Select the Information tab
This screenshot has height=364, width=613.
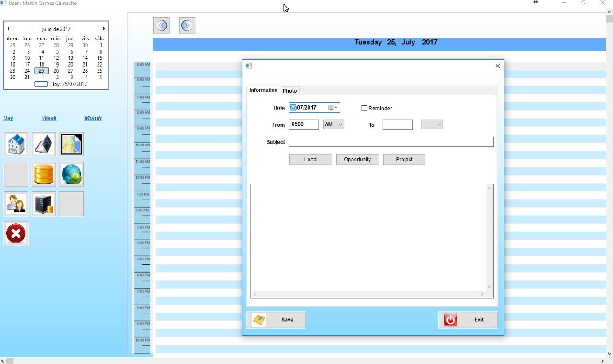[263, 90]
